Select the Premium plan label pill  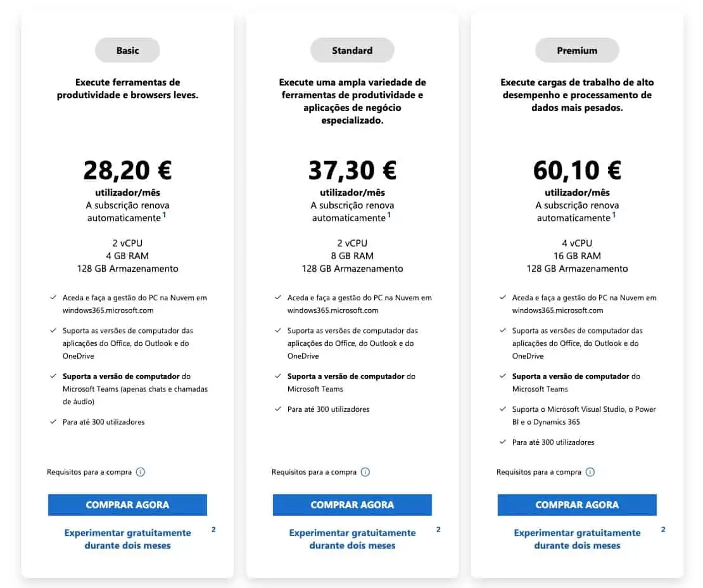(577, 51)
